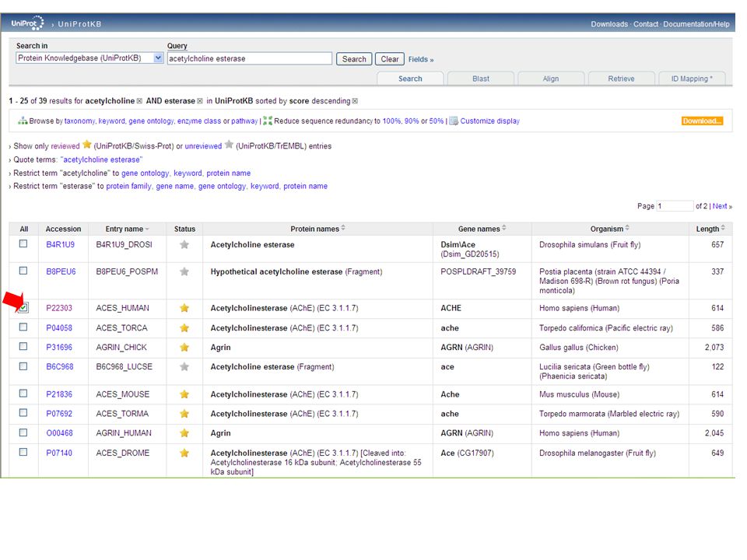Viewport: 747px width, 560px height.
Task: Open the Search in database dropdown
Action: coord(89,58)
